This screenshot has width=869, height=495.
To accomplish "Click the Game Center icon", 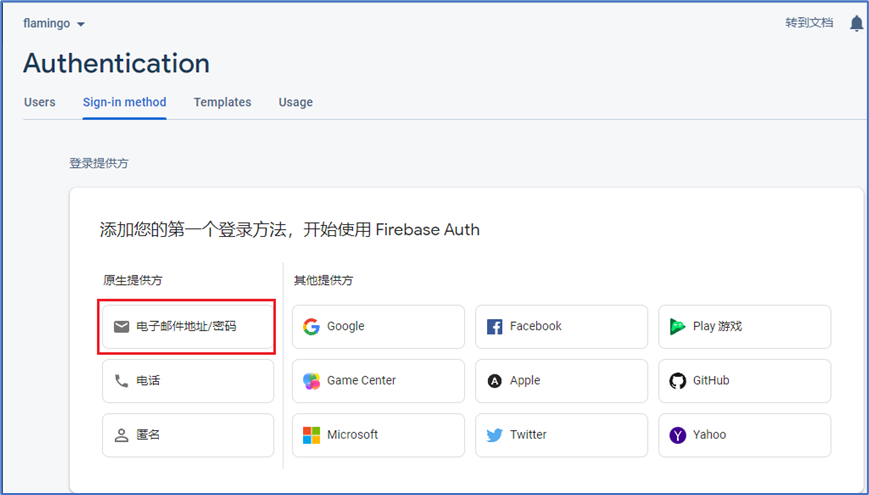I will pyautogui.click(x=311, y=380).
